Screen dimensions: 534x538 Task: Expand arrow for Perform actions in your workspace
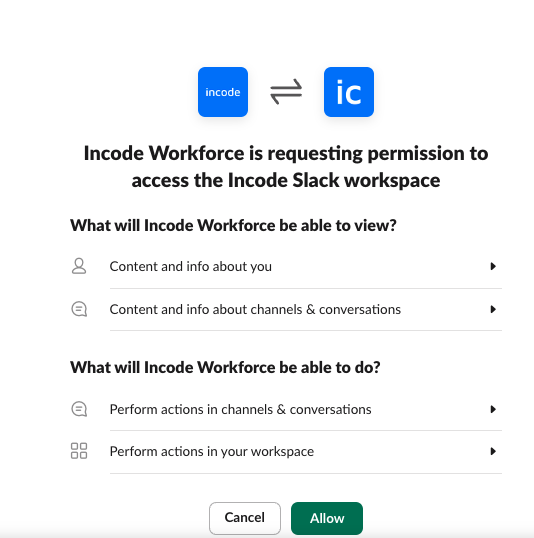pyautogui.click(x=493, y=451)
